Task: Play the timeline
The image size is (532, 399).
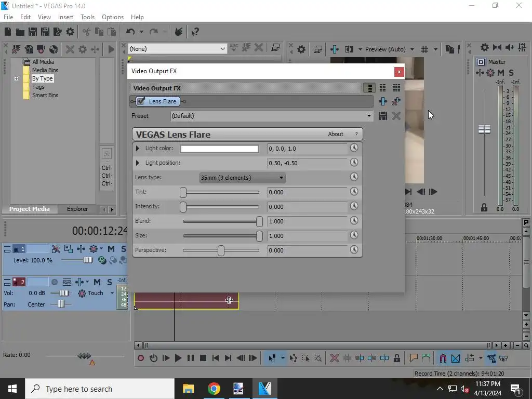Action: click(178, 358)
